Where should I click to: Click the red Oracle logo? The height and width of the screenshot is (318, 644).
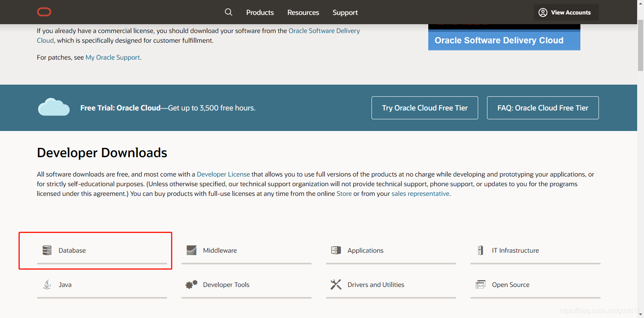pyautogui.click(x=44, y=12)
